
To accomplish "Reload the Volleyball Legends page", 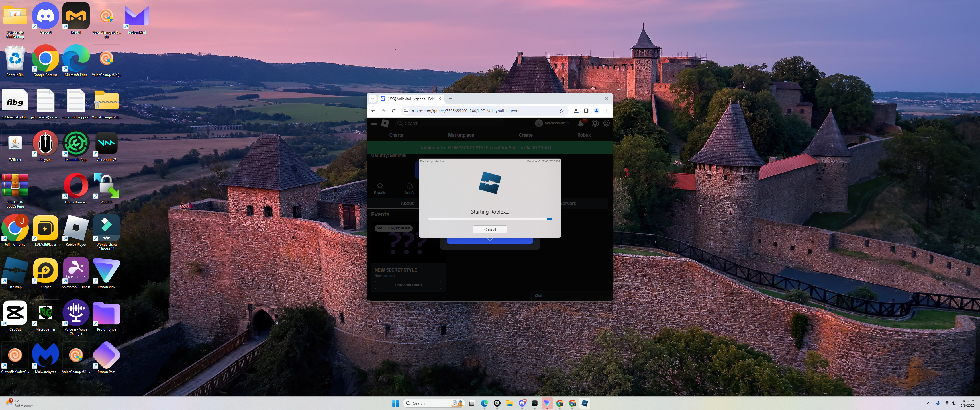I will tap(394, 111).
